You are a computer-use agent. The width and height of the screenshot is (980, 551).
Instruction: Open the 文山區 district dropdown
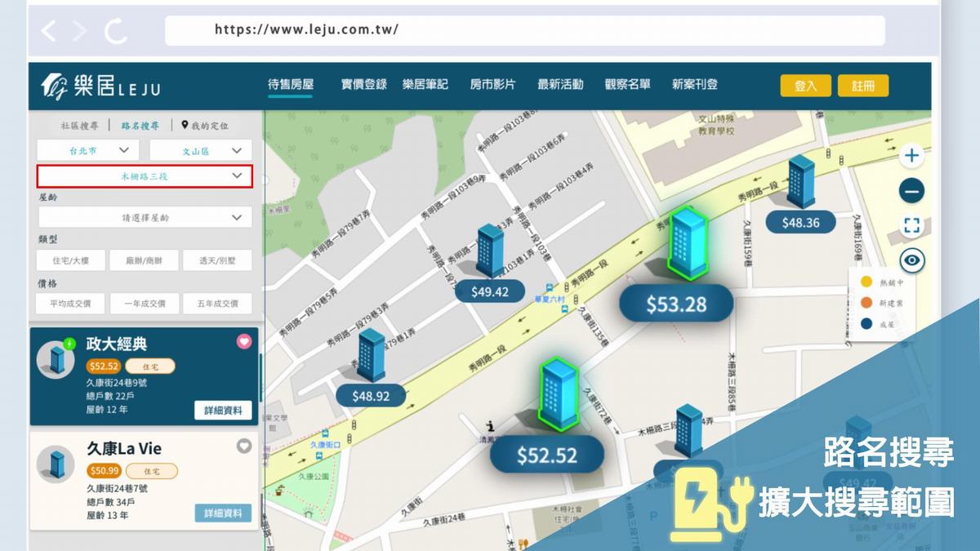[x=201, y=150]
